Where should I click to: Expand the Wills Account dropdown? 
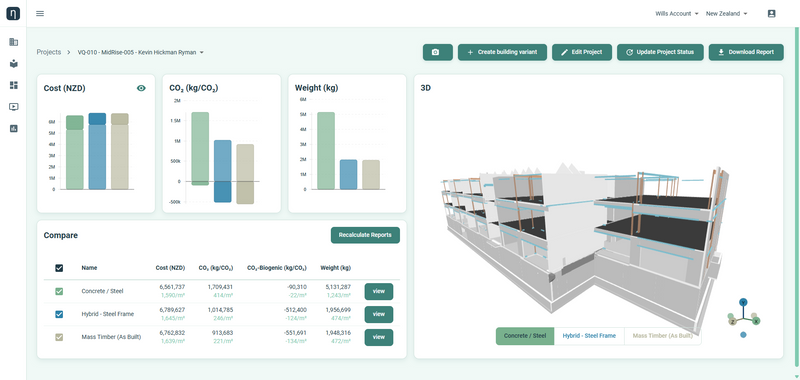click(677, 14)
